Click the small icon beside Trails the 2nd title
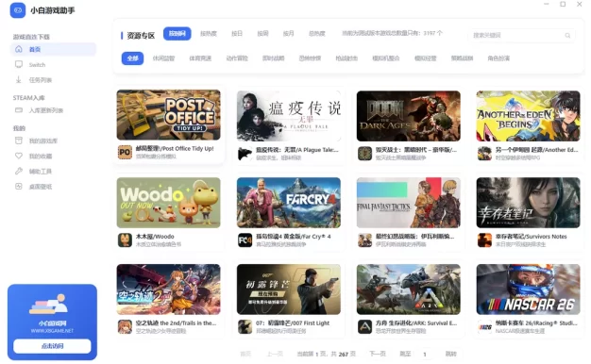This screenshot has width=591, height=364. (125, 326)
